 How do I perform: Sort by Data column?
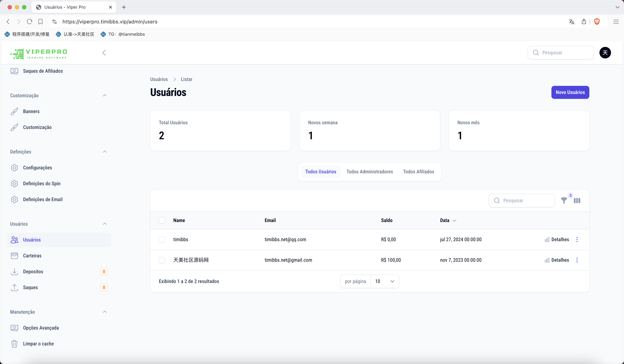pyautogui.click(x=448, y=220)
